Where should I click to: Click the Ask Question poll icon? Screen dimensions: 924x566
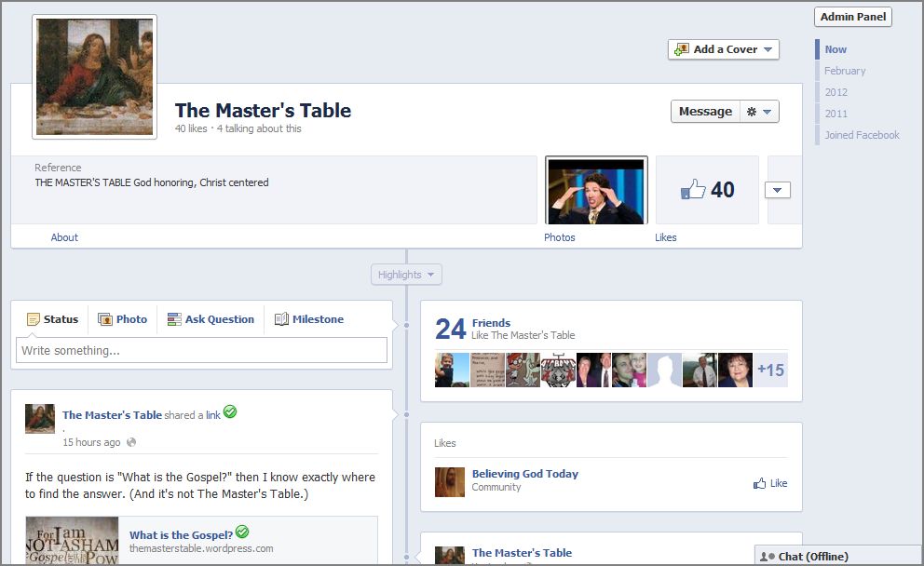[x=174, y=319]
